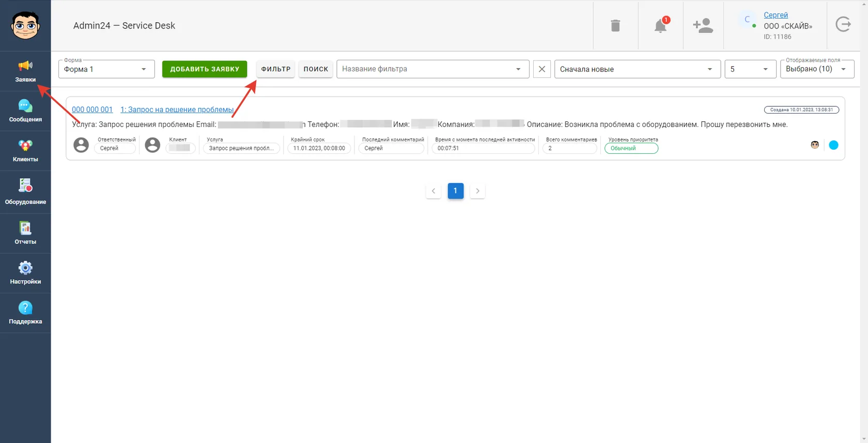Expand the Форма 1 dropdown

pyautogui.click(x=106, y=69)
